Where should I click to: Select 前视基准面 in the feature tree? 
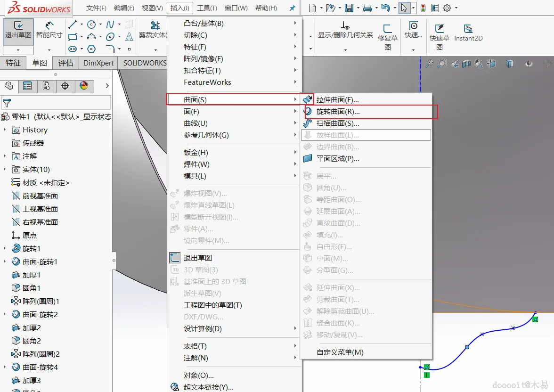click(x=35, y=196)
